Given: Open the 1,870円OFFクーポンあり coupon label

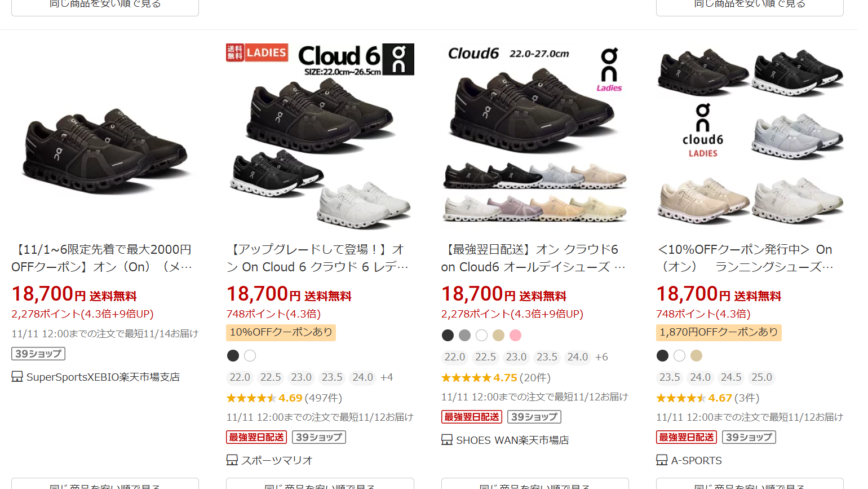Looking at the screenshot, I should point(719,332).
